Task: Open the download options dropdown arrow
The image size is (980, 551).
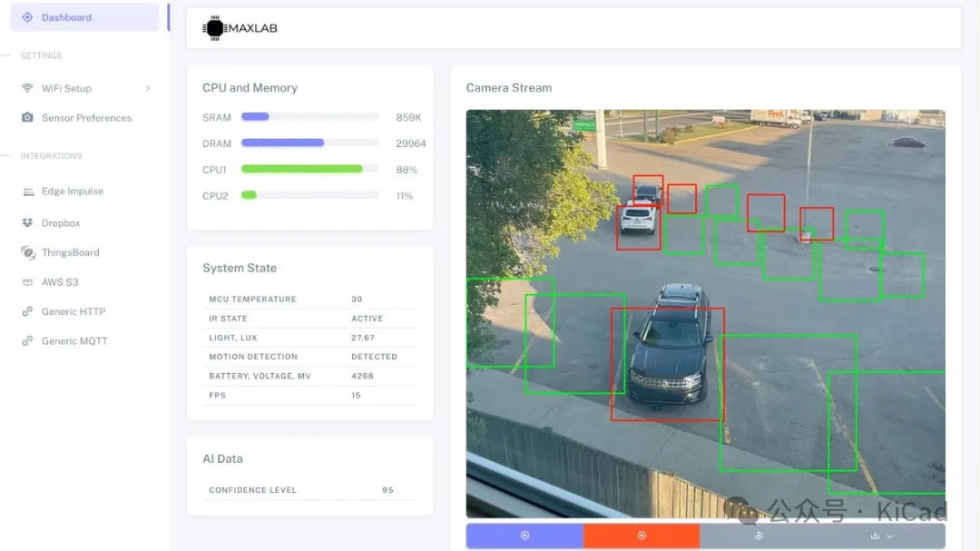Action: pyautogui.click(x=890, y=536)
